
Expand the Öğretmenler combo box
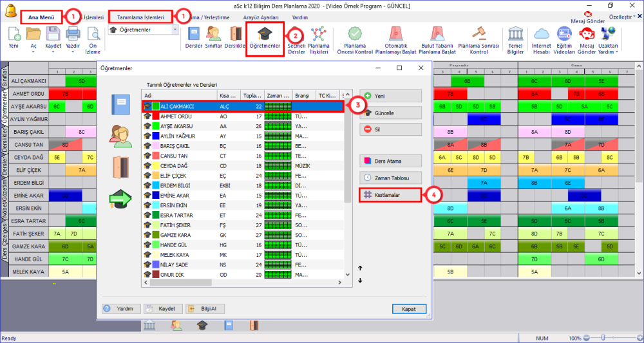[175, 30]
